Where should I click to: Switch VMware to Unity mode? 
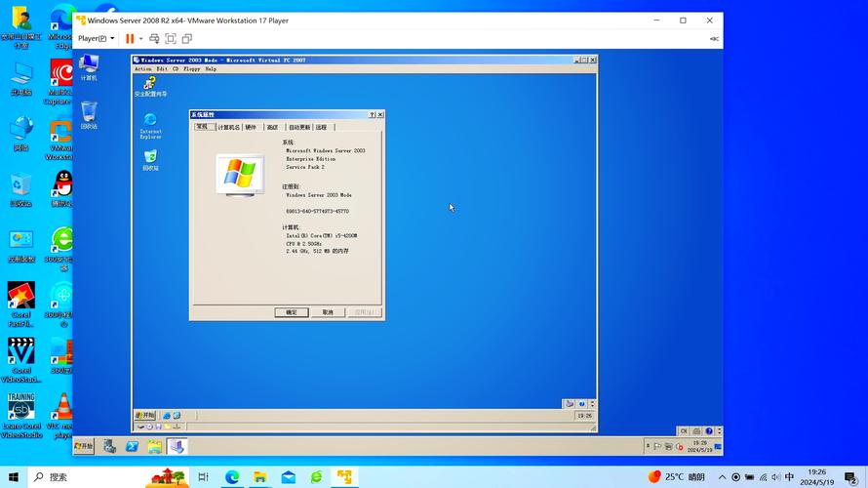click(x=187, y=39)
